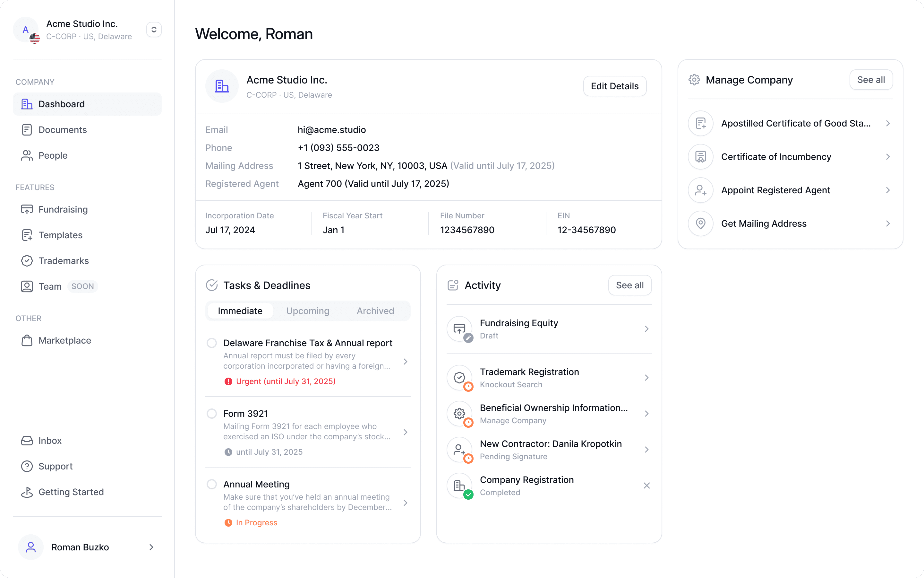Click Roman Buzko's avatar icon
924x578 pixels.
pyautogui.click(x=30, y=547)
